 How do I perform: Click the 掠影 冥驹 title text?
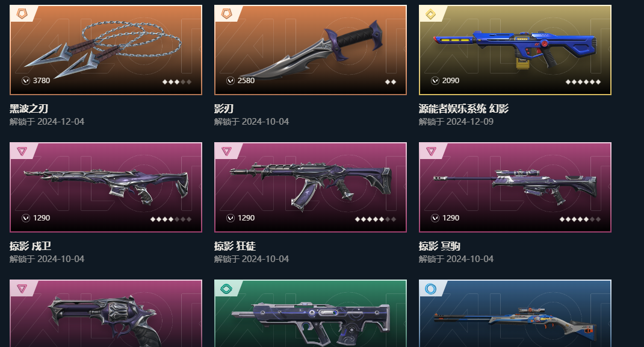click(439, 246)
